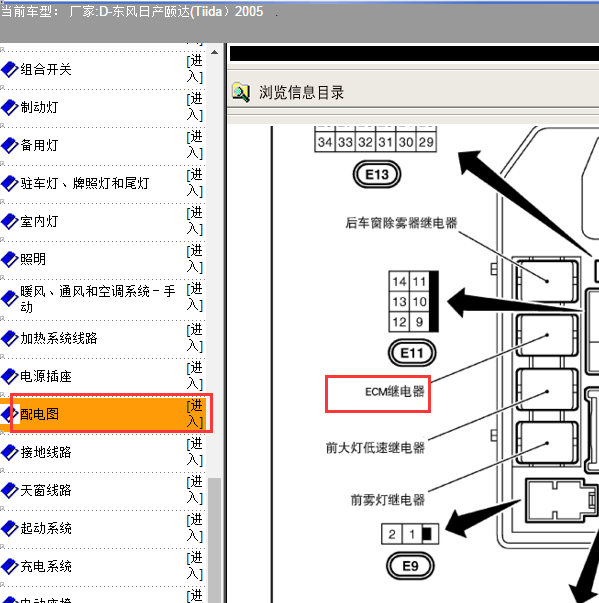Click the 前大灯低速继电器 label

(x=375, y=448)
